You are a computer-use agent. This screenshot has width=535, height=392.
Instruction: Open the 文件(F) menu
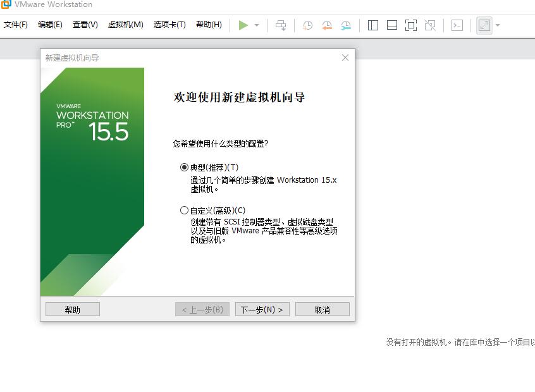[x=16, y=25]
